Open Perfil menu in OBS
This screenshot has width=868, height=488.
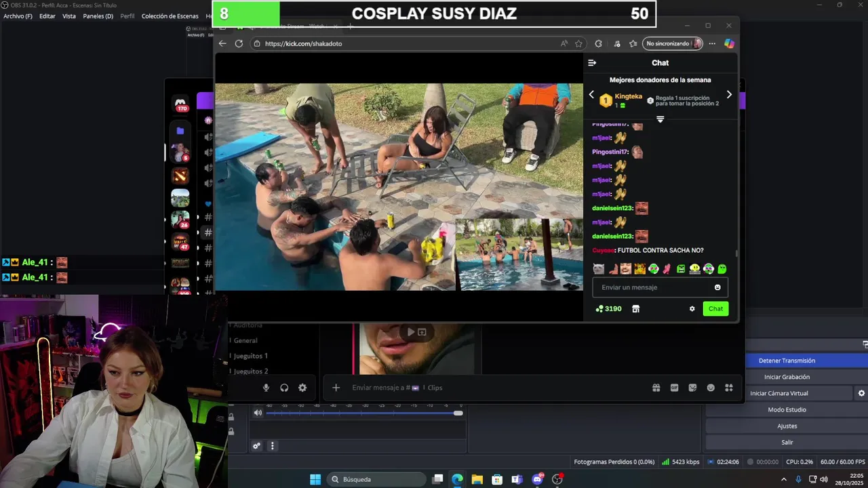[x=127, y=16]
